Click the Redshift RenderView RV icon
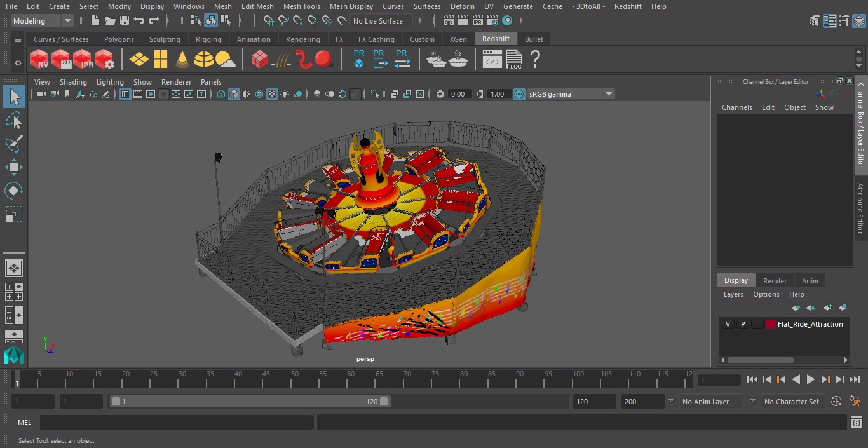The width and height of the screenshot is (868, 448). [39, 59]
